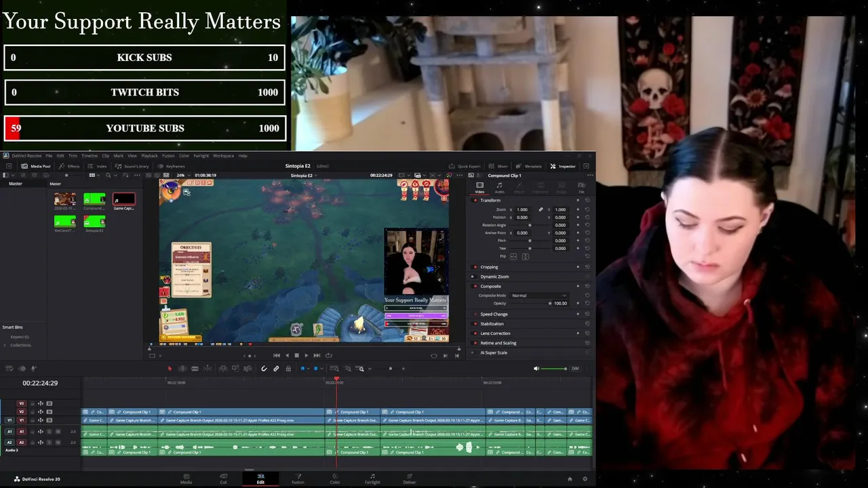Toggle the timeline linked selection icon
868x488 pixels.
(276, 369)
